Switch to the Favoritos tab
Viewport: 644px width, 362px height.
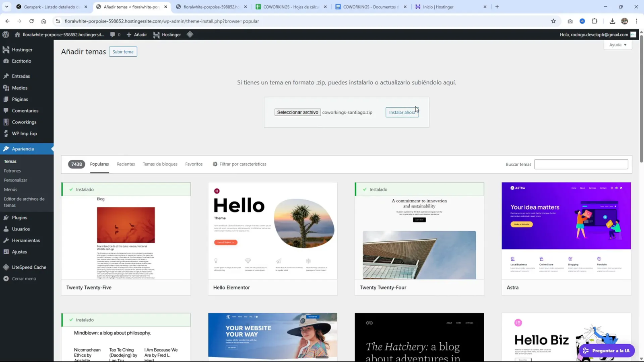coord(194,164)
